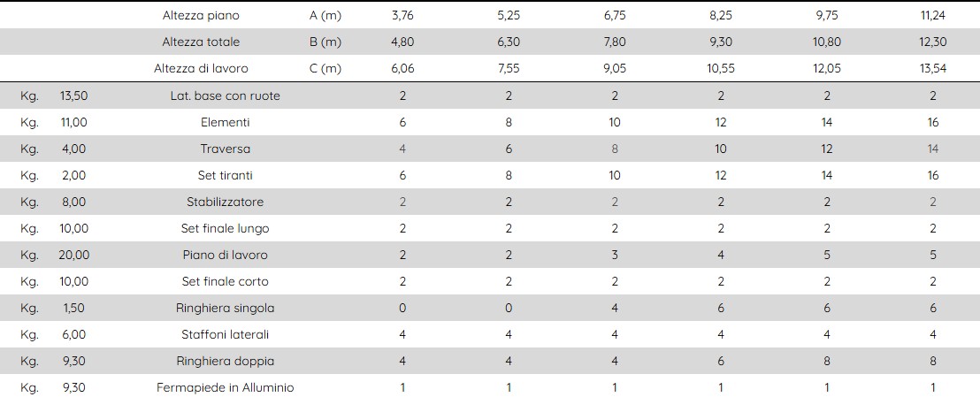Click the 3,76 platform height value

click(x=402, y=16)
